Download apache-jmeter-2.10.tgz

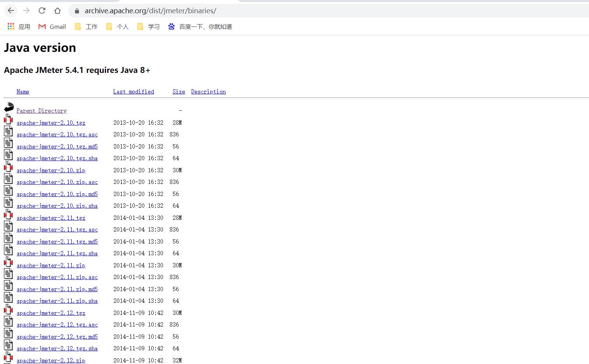[x=51, y=123]
